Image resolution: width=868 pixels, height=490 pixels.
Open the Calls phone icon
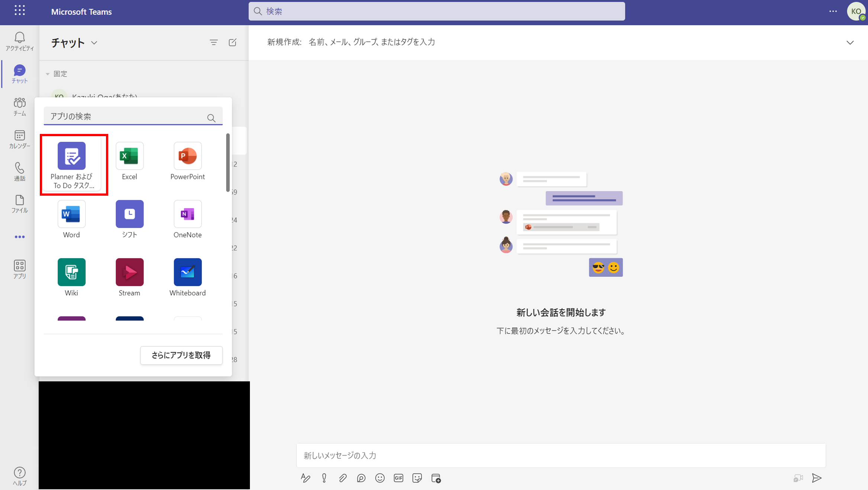click(x=20, y=172)
